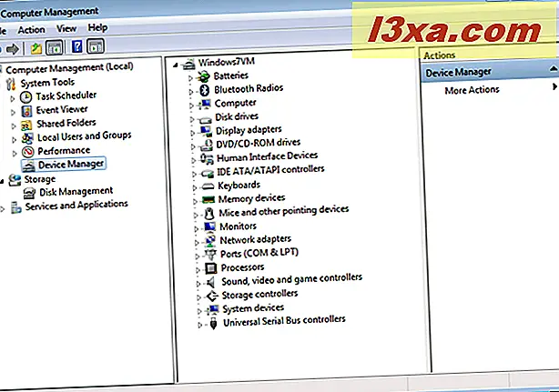Collapse the Device Manager actions header
The image size is (559, 392).
(x=553, y=69)
